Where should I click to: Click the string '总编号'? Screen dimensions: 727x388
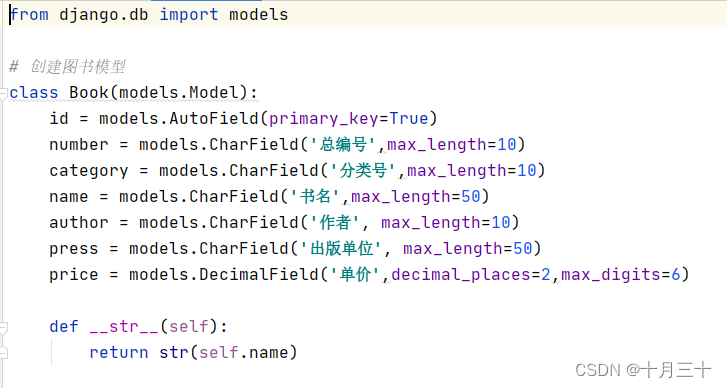pyautogui.click(x=343, y=145)
